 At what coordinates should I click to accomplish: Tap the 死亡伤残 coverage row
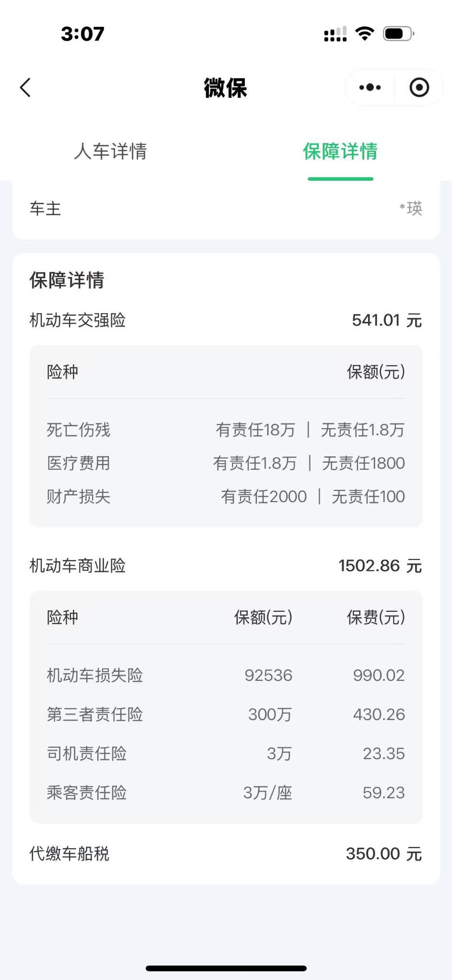coord(226,430)
